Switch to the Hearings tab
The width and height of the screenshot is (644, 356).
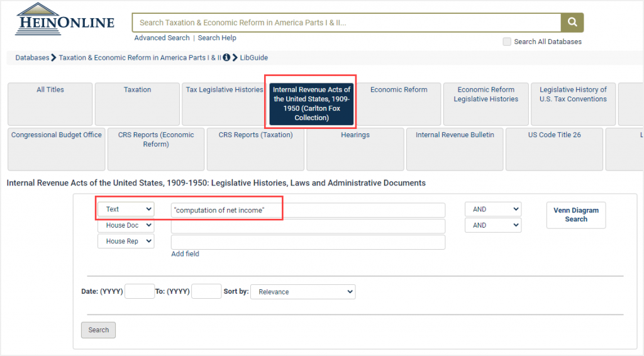pyautogui.click(x=355, y=149)
